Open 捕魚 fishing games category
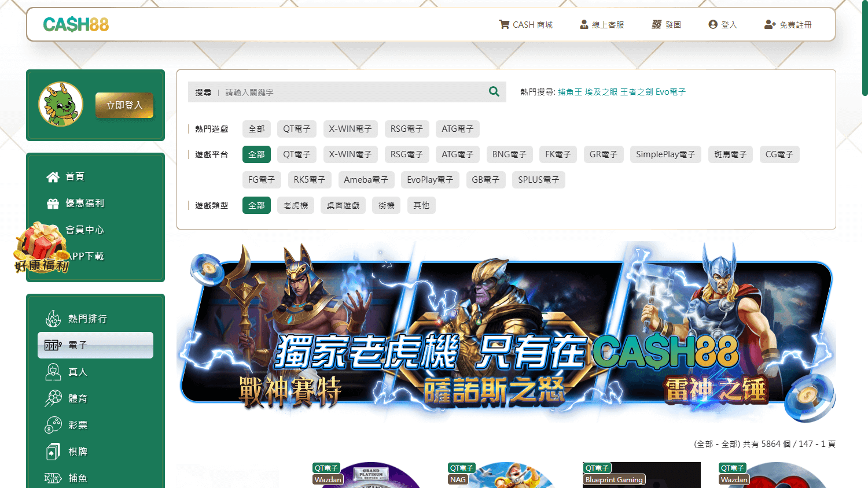 [95, 478]
